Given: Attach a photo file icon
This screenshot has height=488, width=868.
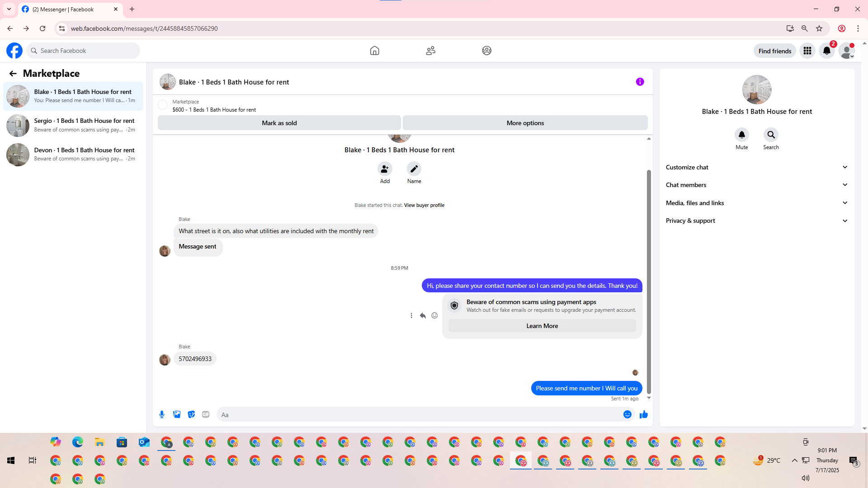Looking at the screenshot, I should click(177, 415).
